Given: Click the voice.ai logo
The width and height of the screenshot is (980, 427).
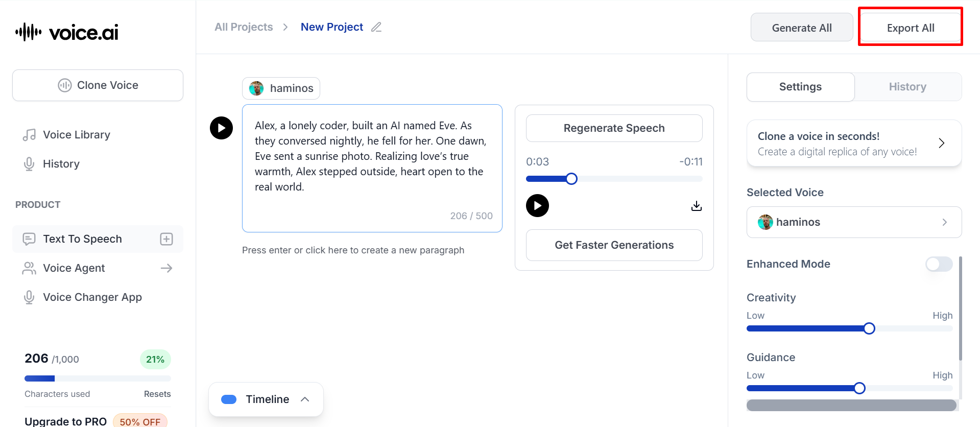Looking at the screenshot, I should [x=67, y=32].
